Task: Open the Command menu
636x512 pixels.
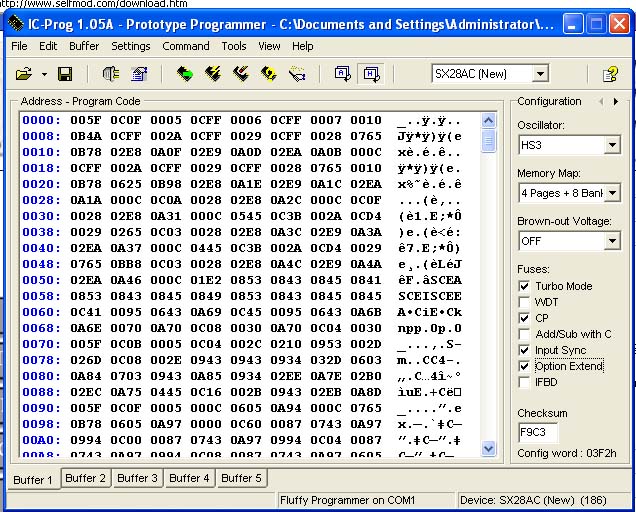Action: point(186,46)
